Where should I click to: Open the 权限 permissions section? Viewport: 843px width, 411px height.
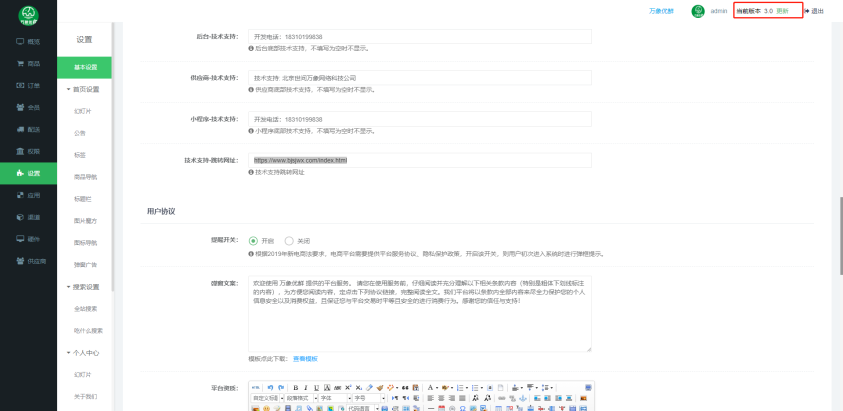pyautogui.click(x=28, y=151)
